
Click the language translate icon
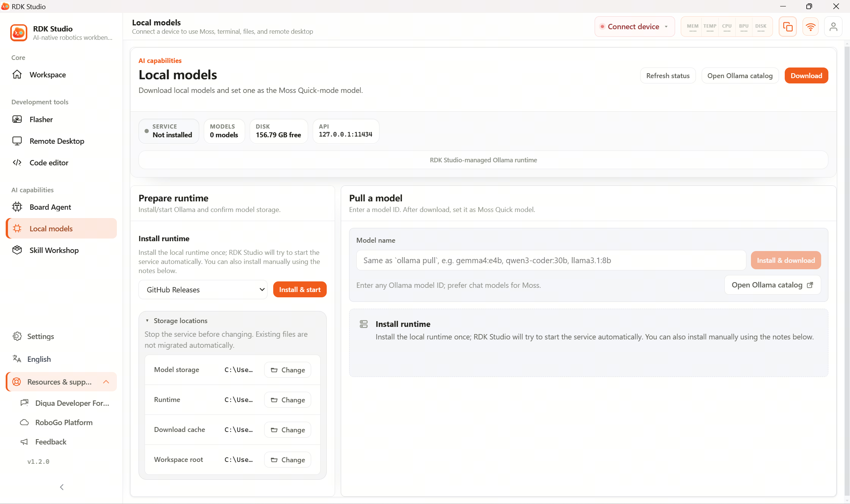[17, 359]
